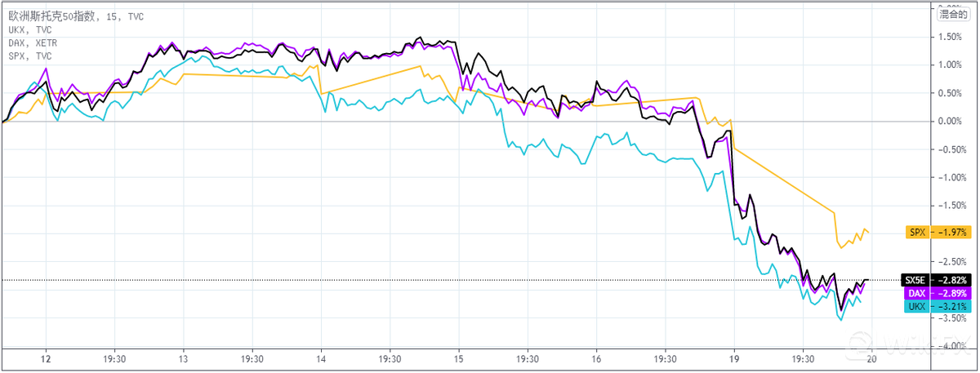980x373 pixels.
Task: Click the -2.50% level on price scale
Action: pos(947,261)
